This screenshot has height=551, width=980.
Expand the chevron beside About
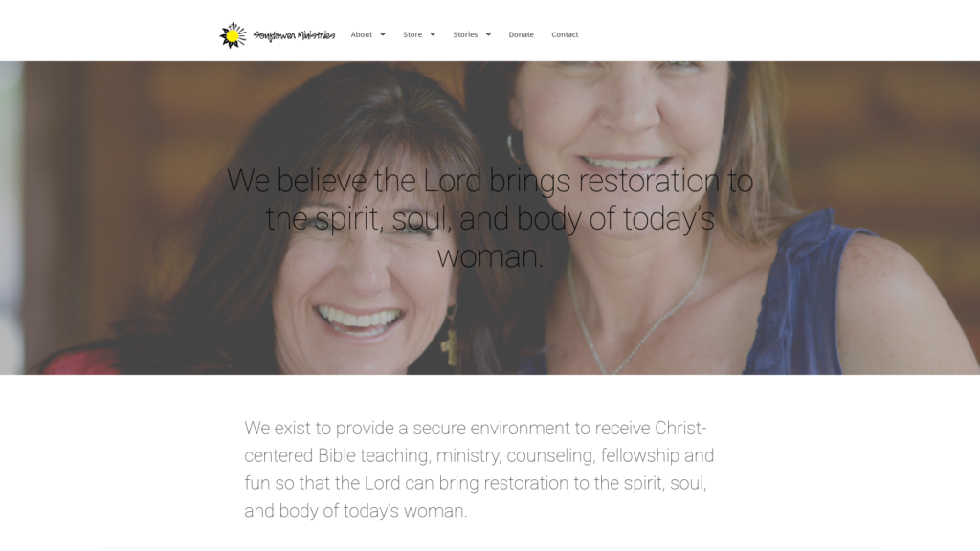pos(383,34)
